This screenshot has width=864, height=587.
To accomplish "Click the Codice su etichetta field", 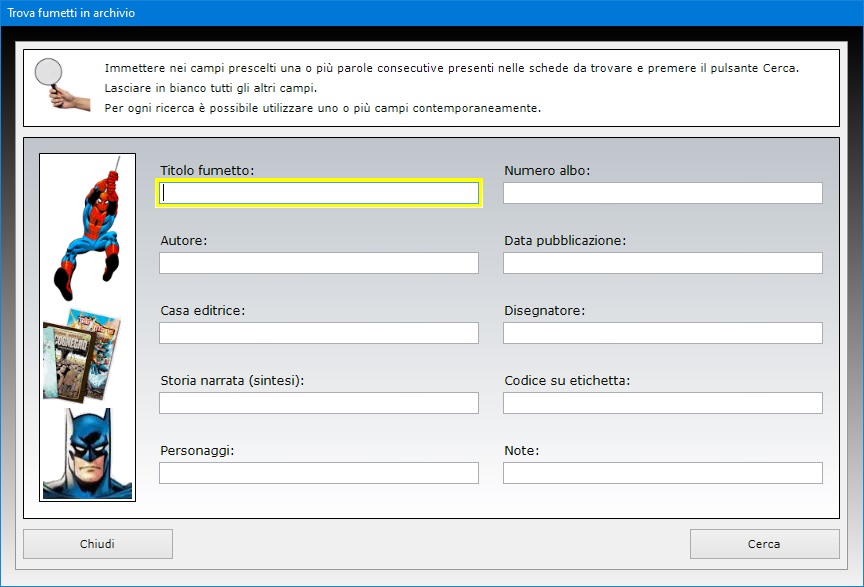I will click(x=663, y=403).
